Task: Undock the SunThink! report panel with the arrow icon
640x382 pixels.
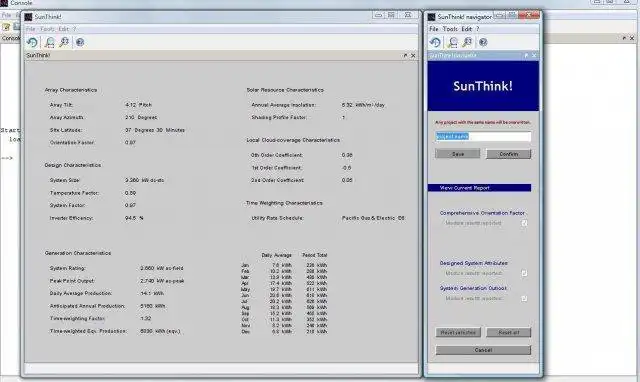Action: tap(405, 55)
